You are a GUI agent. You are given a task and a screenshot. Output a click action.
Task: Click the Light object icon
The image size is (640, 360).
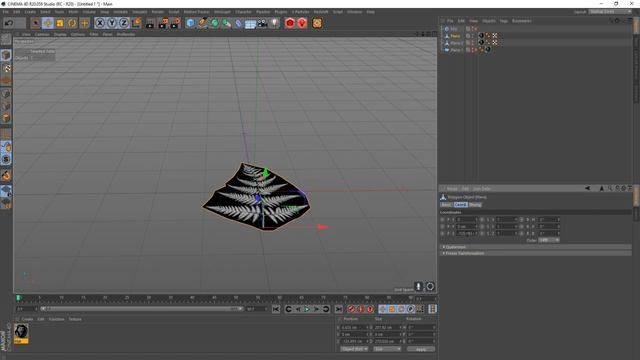[275, 23]
